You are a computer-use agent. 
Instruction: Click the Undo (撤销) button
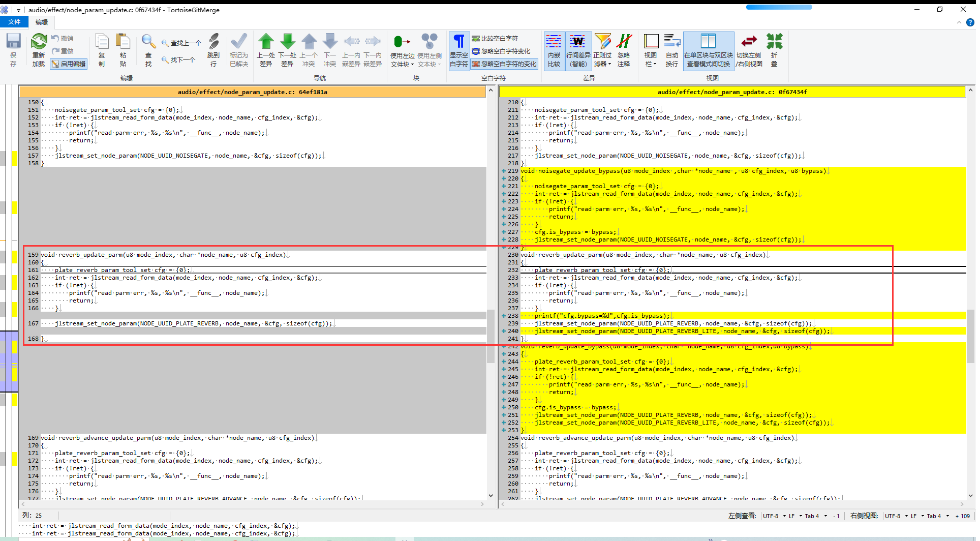pyautogui.click(x=63, y=38)
